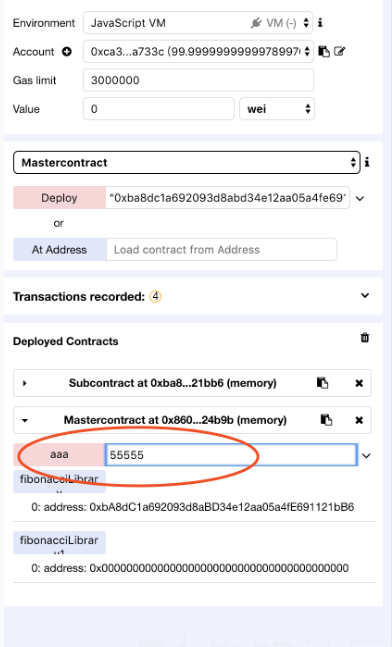
Task: Open the Mastercontract contract selector
Action: [187, 163]
